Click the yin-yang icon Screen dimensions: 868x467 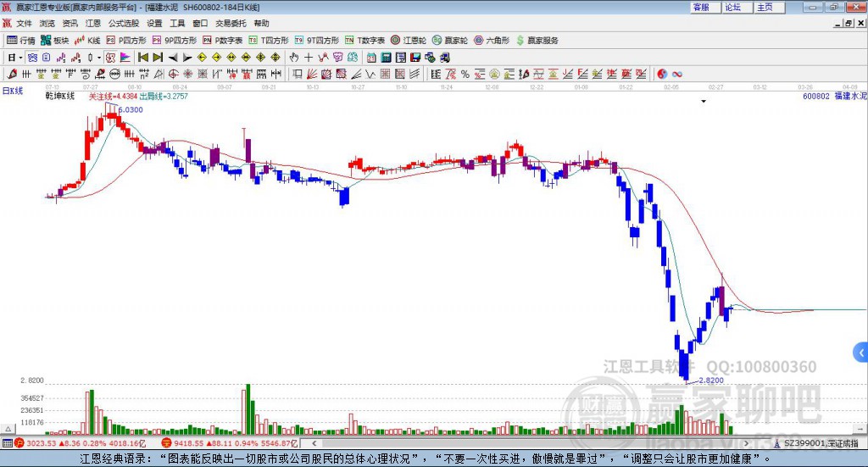point(662,74)
